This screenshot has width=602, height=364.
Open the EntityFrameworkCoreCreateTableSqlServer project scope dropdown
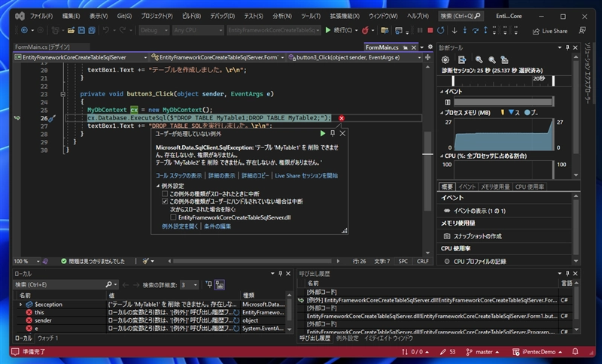(81, 57)
